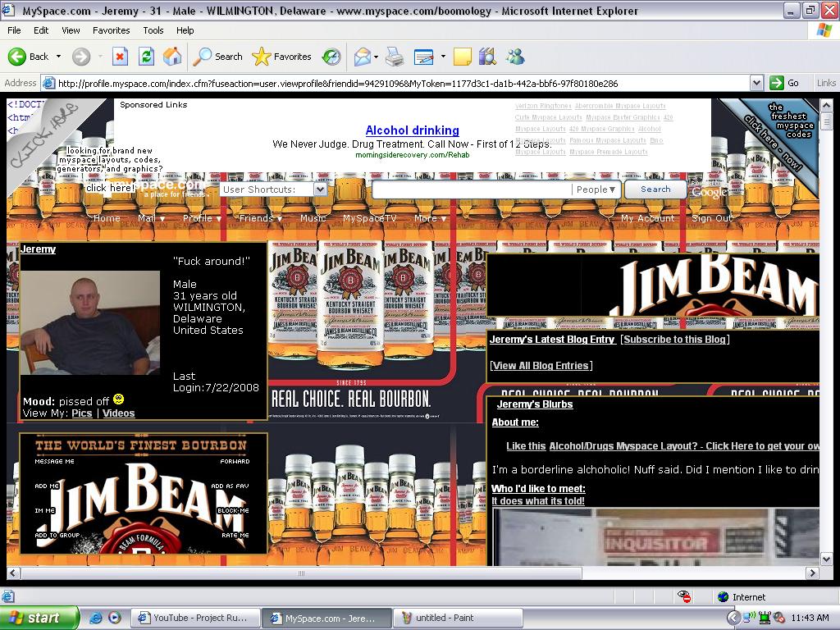
Task: Print the page with printer icon
Action: coord(395,57)
